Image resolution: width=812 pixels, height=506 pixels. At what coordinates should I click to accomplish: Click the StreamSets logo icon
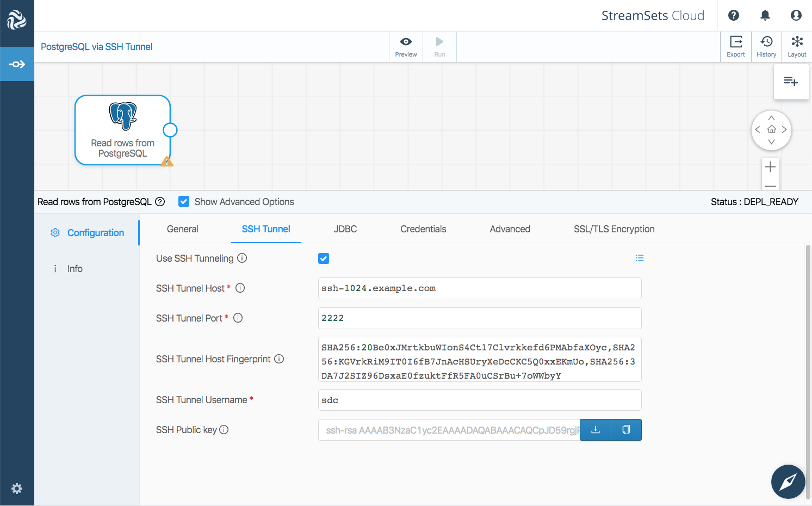(x=17, y=20)
